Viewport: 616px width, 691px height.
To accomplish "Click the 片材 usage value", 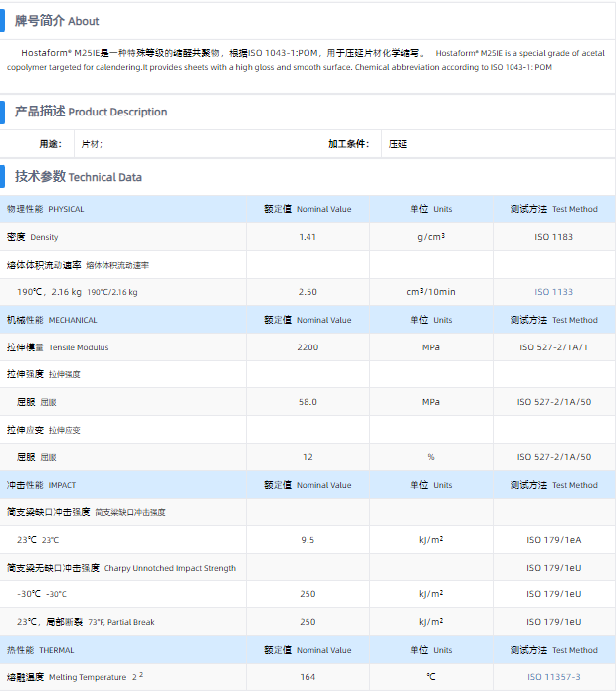I will [x=91, y=144].
